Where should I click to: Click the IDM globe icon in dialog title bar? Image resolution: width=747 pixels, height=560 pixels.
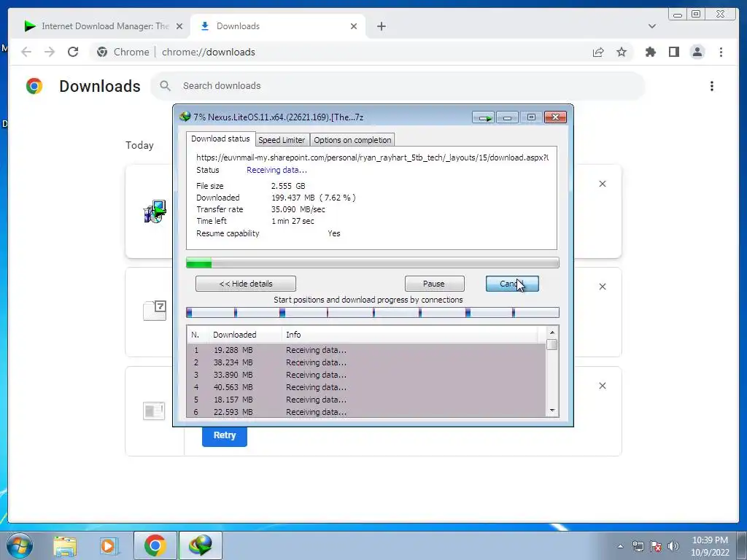(185, 117)
